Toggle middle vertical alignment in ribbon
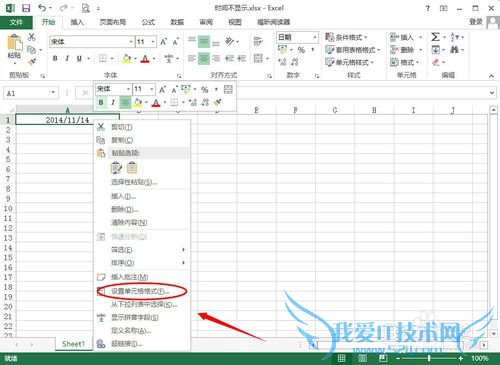 click(x=204, y=42)
